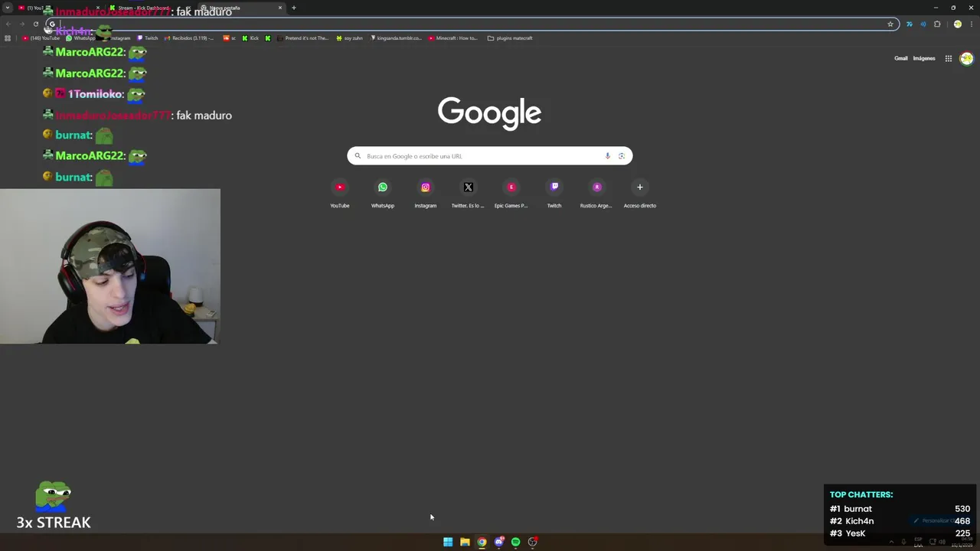Viewport: 980px width, 551px height.
Task: Expand the plugins matecraft bookmark folder
Action: [x=510, y=38]
